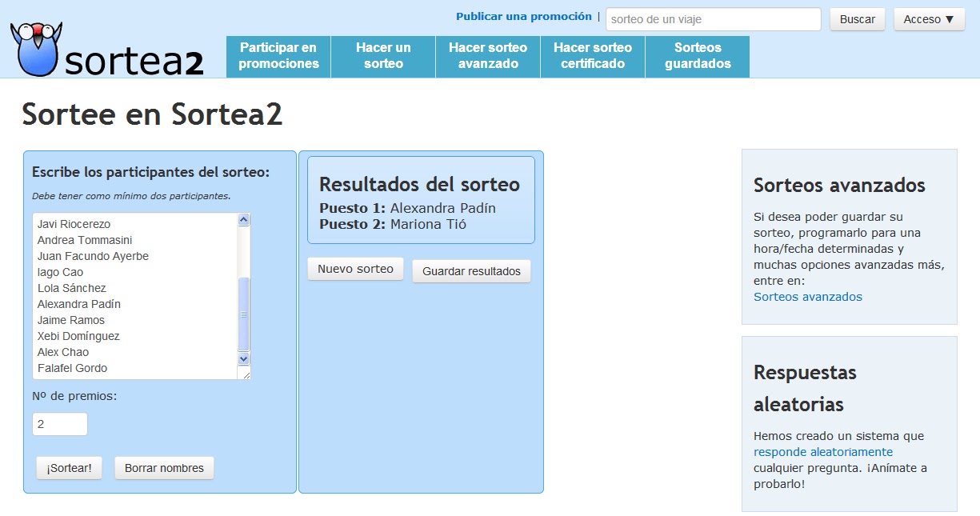Click Alex Chao in participants list
The image size is (980, 516).
click(x=63, y=352)
